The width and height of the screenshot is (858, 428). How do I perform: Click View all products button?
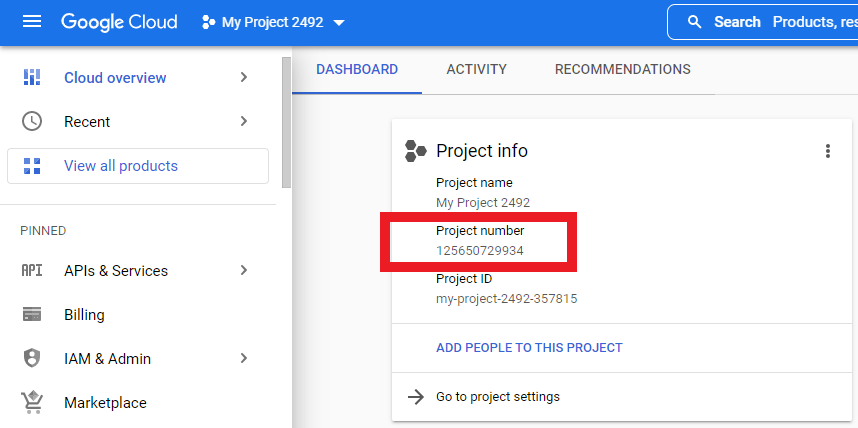[x=138, y=166]
